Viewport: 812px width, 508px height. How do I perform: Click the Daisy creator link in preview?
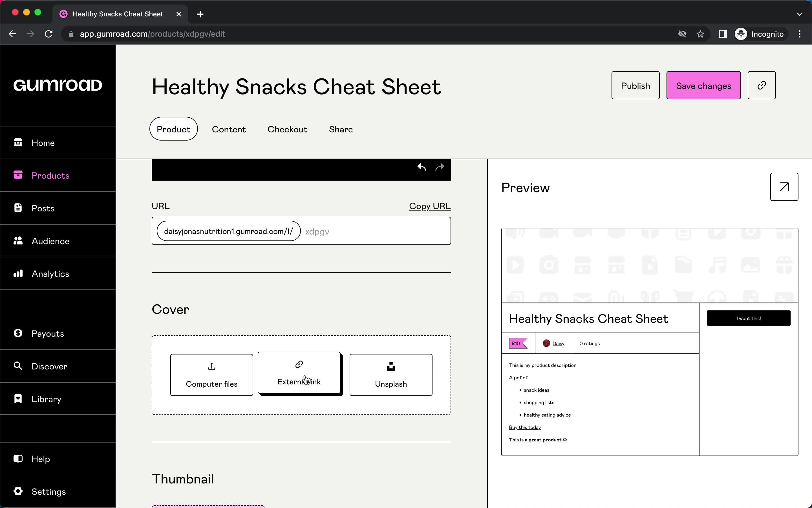pos(558,343)
